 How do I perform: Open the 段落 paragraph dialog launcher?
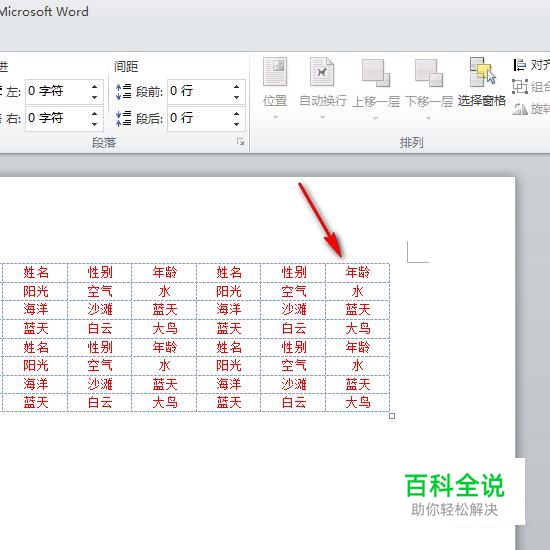[240, 142]
